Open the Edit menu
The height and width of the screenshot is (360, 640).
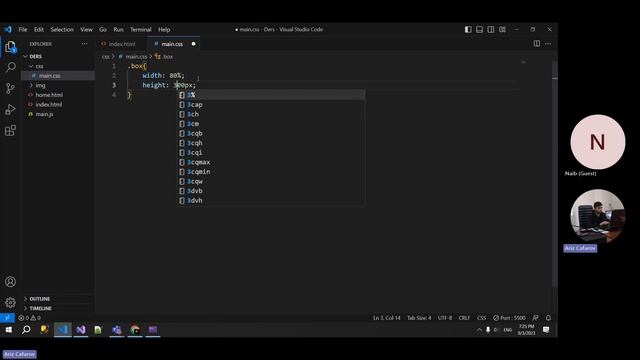click(x=39, y=29)
